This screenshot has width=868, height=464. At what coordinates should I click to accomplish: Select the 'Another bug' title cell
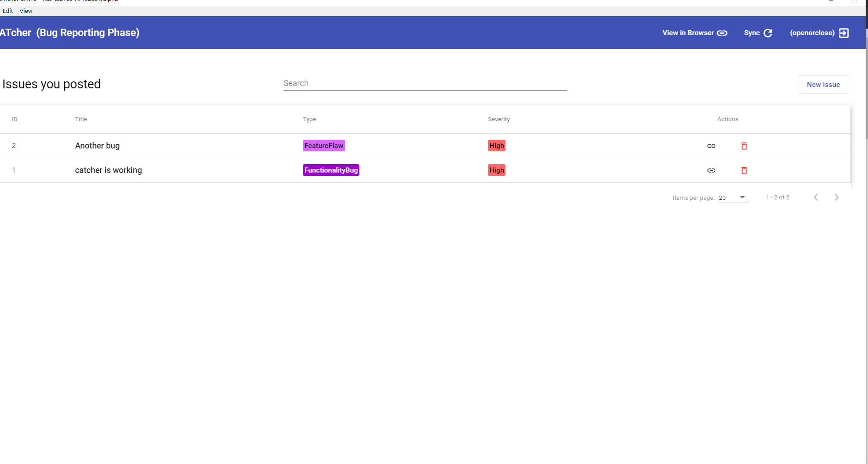tap(97, 146)
